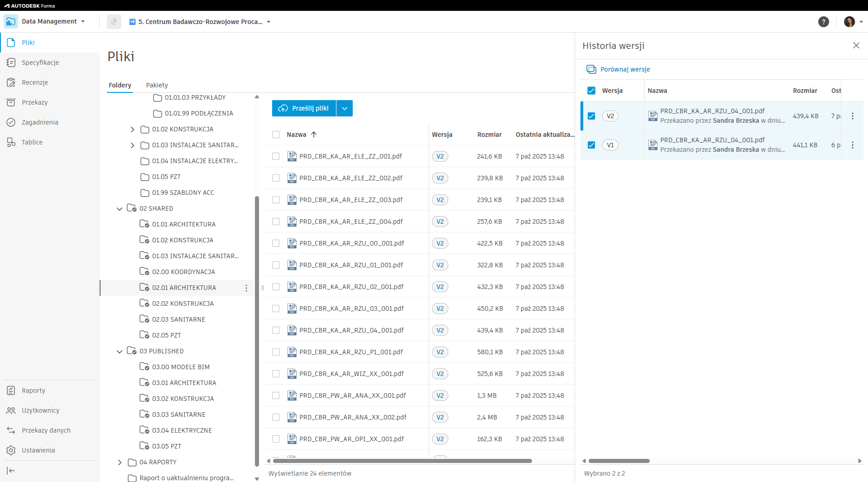868x482 pixels.
Task: Click PDF icon of PRD_CBR_KA_AR_WIZ_XX_001.pdf
Action: [x=292, y=374]
